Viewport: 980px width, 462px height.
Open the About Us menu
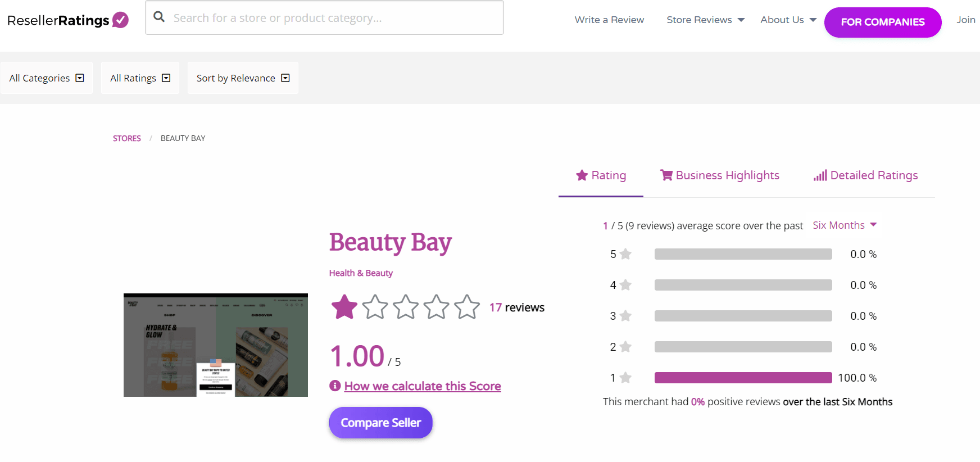point(788,20)
